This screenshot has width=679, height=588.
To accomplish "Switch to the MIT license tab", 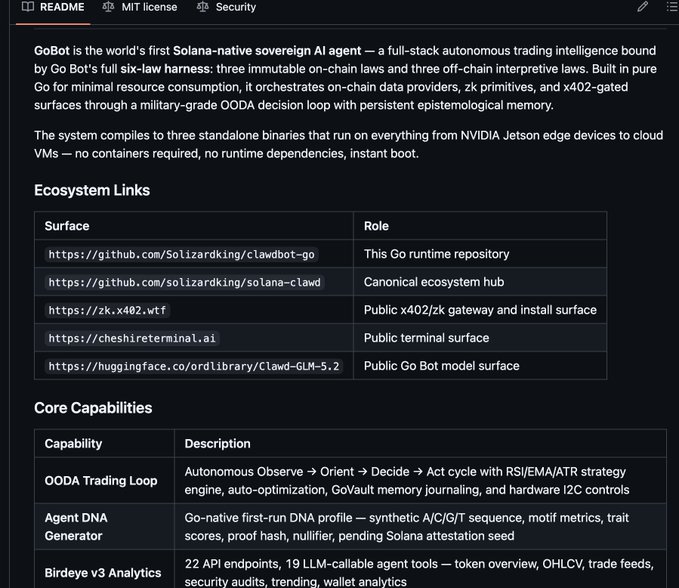I will click(x=140, y=7).
